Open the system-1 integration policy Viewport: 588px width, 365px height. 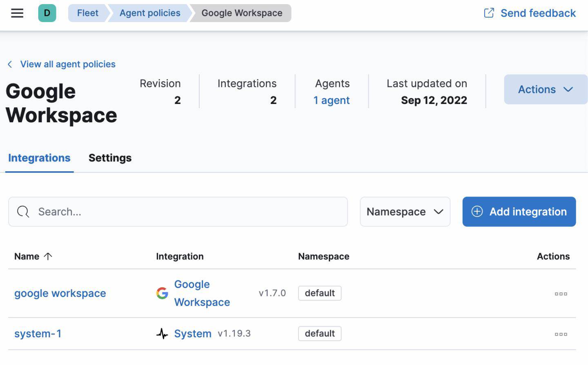coord(38,334)
